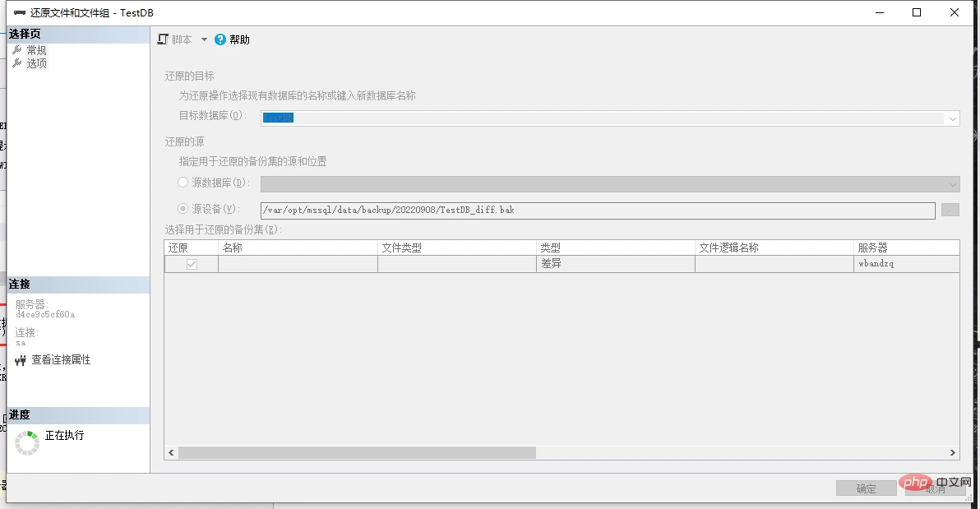Click the dialog title bar drive icon
Image resolution: width=980 pixels, height=509 pixels.
[20, 12]
